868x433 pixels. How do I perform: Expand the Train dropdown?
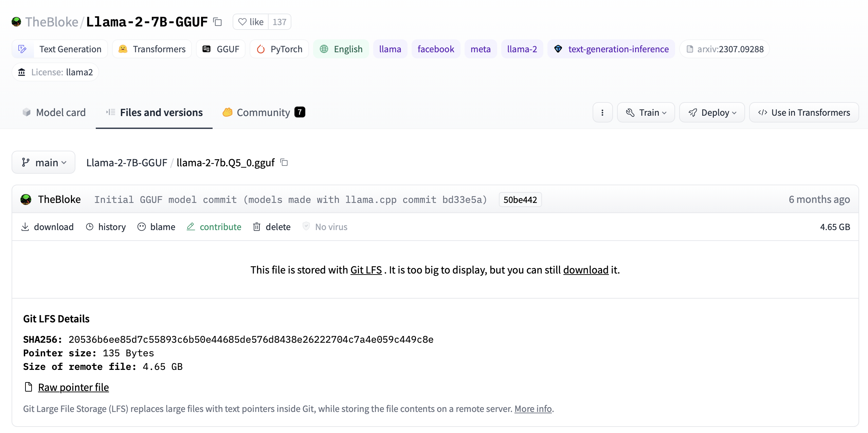(646, 113)
